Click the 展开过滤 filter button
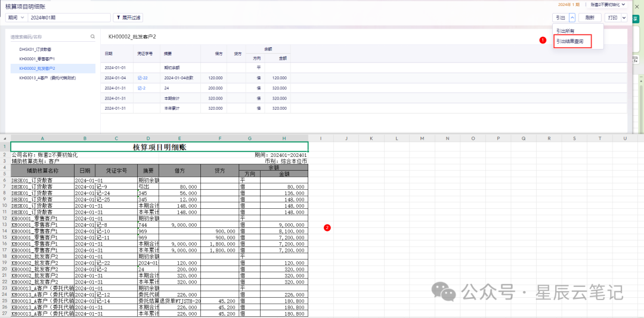This screenshot has height=318, width=644. (128, 18)
